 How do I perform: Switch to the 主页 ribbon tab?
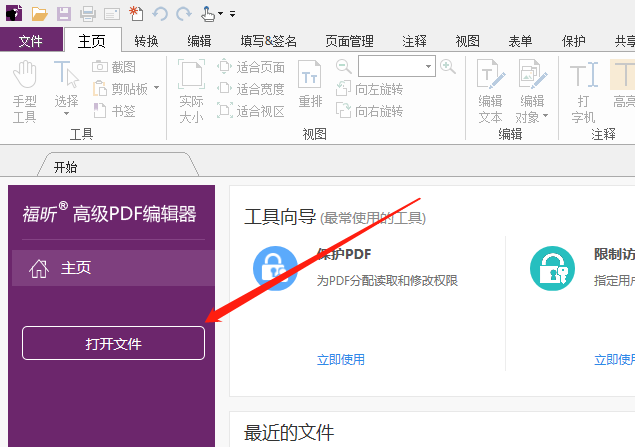[92, 40]
